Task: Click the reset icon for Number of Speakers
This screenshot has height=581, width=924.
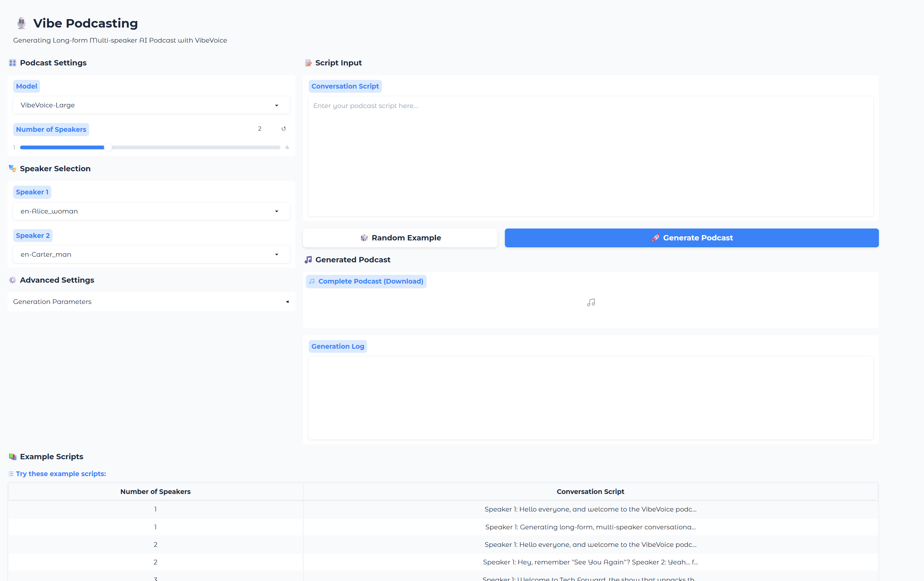Action: (284, 129)
